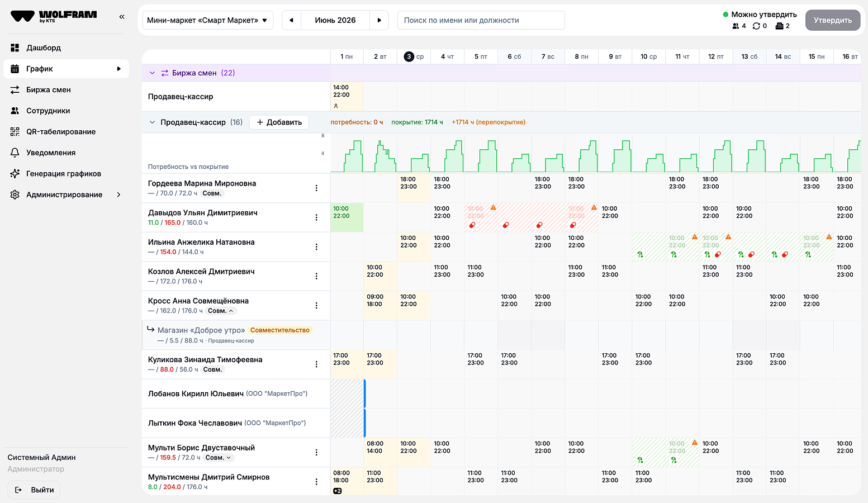Click the Утвердить button
Viewport: 868px width, 503px height.
[833, 20]
